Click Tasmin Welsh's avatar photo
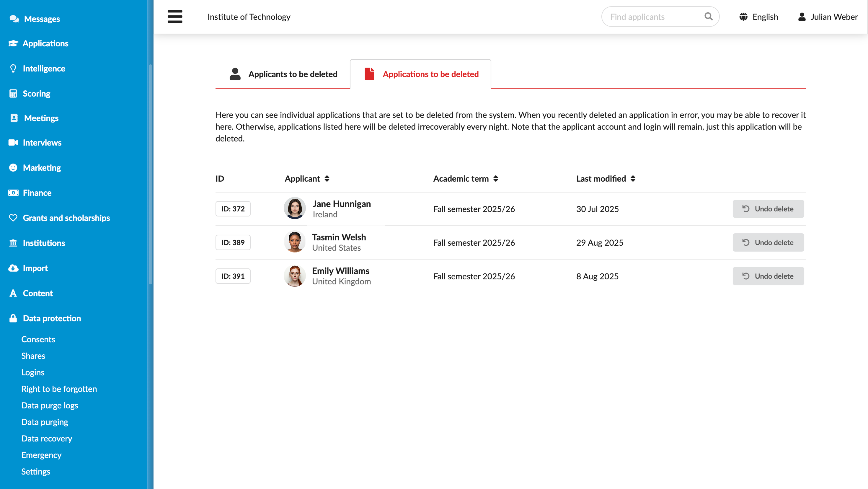Screen dimensions: 868x489 (x=295, y=242)
